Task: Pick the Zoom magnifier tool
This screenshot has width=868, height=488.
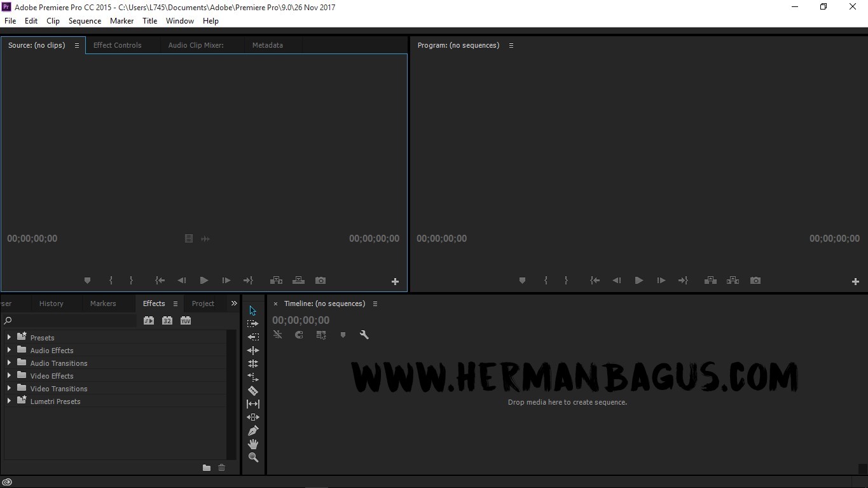Action: coord(253,457)
